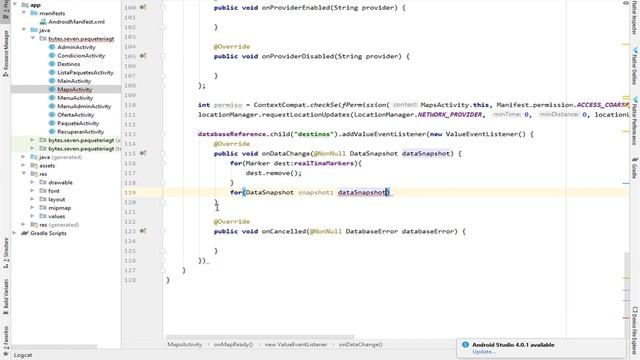Expand the res (generated) folder
The height and width of the screenshot is (360, 640).
[24, 224]
